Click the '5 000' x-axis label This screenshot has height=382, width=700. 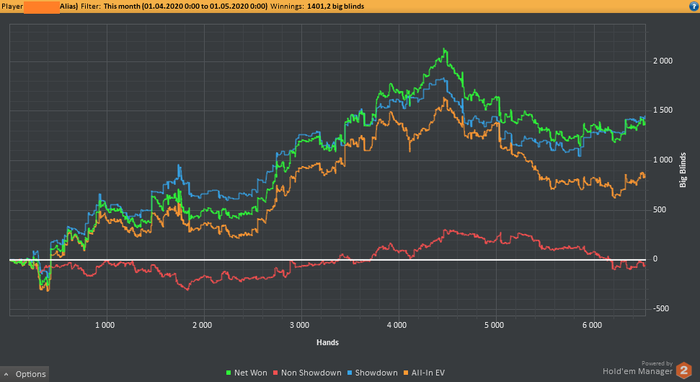(494, 325)
